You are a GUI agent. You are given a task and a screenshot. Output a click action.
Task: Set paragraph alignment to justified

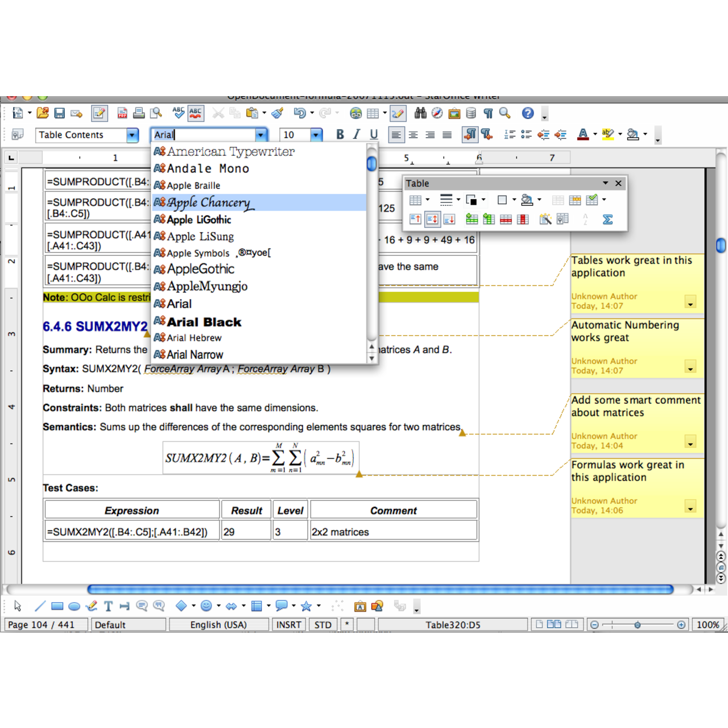447,135
